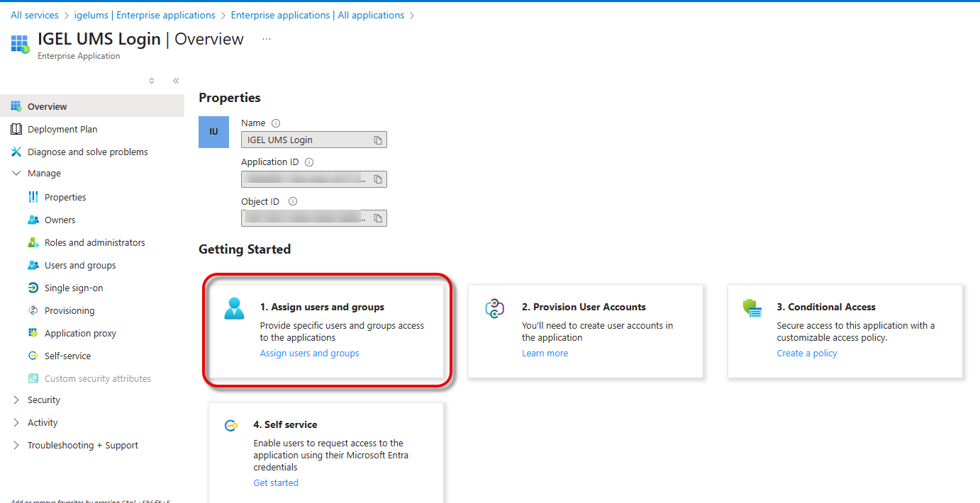Image resolution: width=980 pixels, height=503 pixels.
Task: Click Diagnose and solve problems
Action: click(x=88, y=151)
